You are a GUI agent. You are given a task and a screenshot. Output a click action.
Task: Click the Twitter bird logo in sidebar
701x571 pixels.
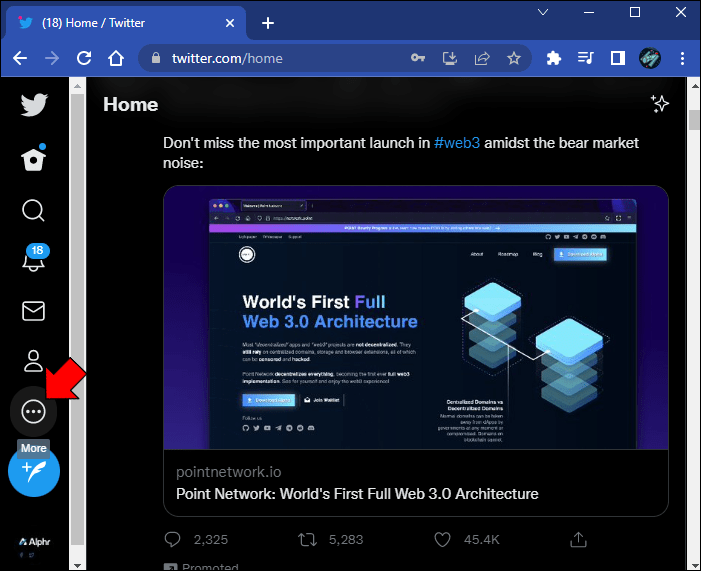point(34,105)
